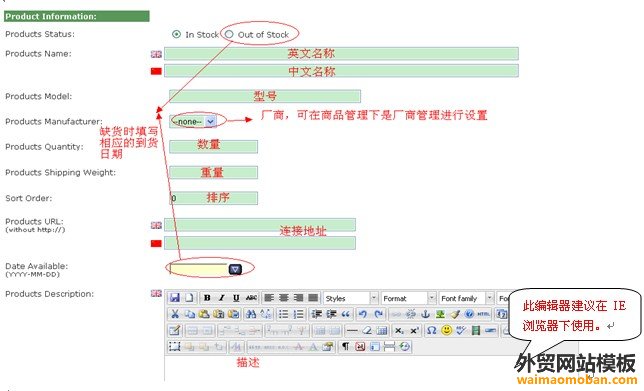Click the Products Model input field
The image size is (644, 391).
click(x=265, y=96)
